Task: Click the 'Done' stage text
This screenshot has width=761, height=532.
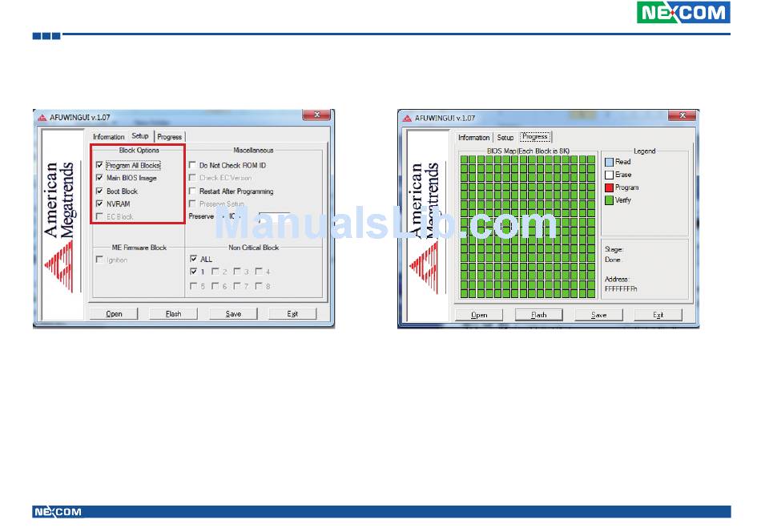Action: [613, 260]
